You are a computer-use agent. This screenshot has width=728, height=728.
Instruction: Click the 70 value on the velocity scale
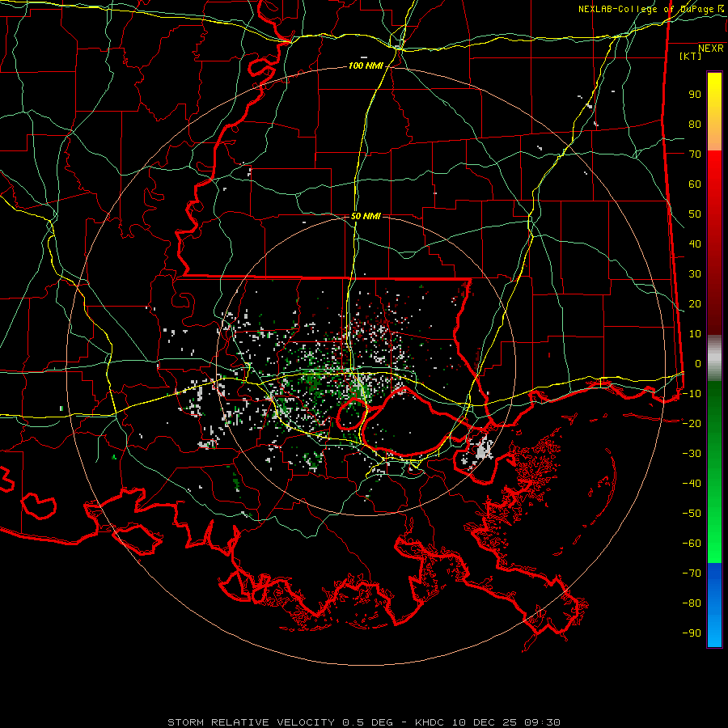695,154
